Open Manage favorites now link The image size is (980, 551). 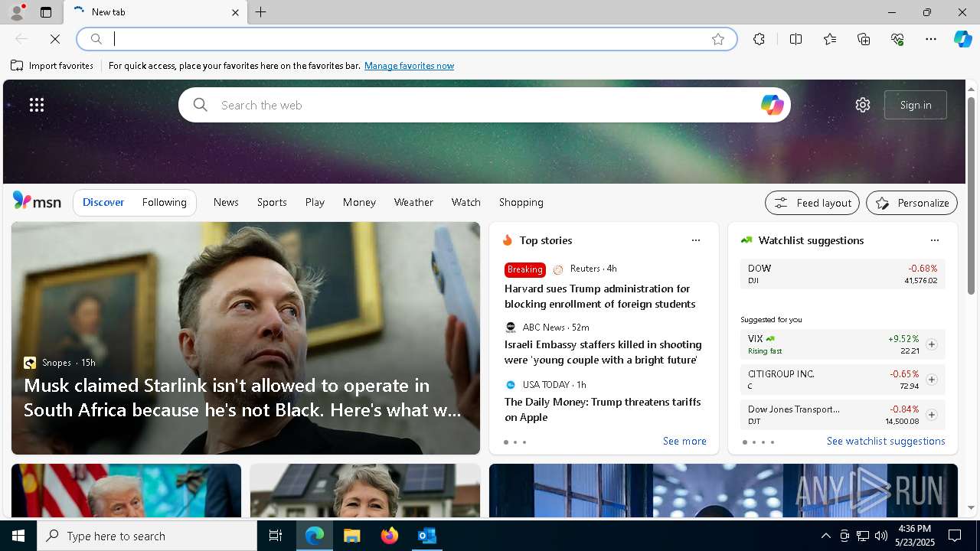(409, 66)
